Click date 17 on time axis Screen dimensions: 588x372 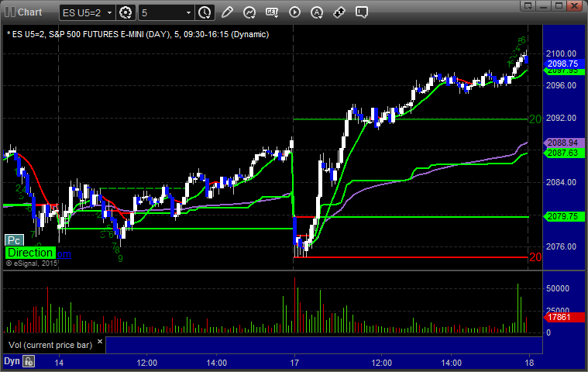pos(294,363)
